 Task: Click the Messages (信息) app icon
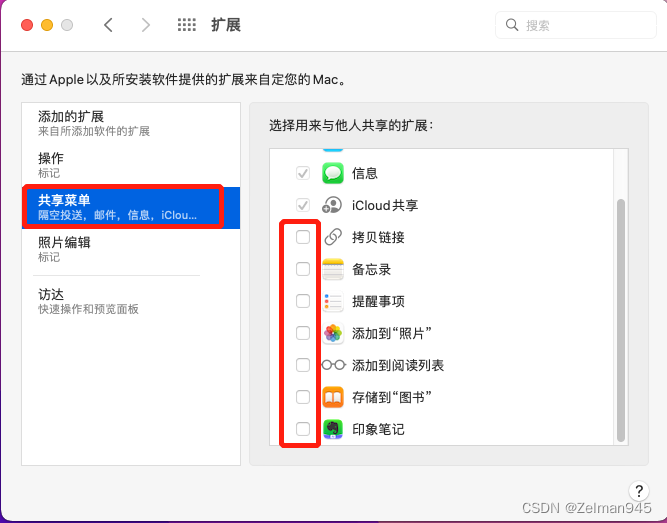(x=333, y=173)
